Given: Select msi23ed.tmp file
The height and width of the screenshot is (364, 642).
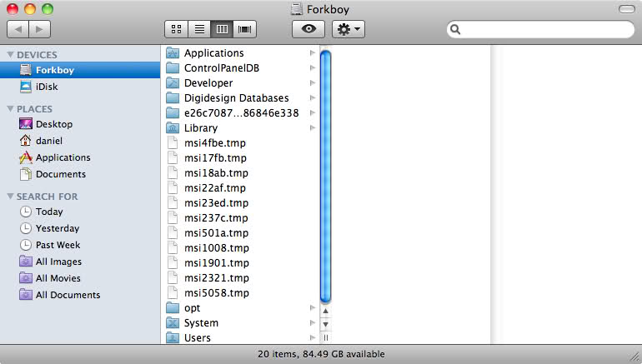Looking at the screenshot, I should [241, 203].
